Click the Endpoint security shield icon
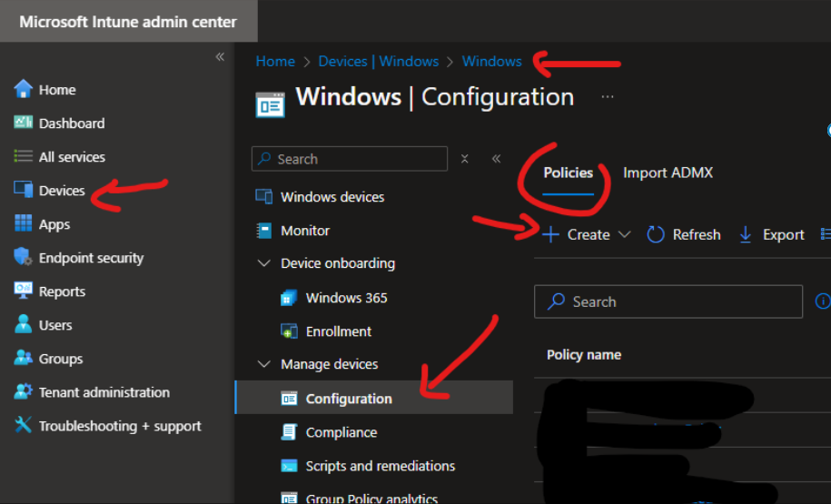The image size is (831, 504). 23,257
